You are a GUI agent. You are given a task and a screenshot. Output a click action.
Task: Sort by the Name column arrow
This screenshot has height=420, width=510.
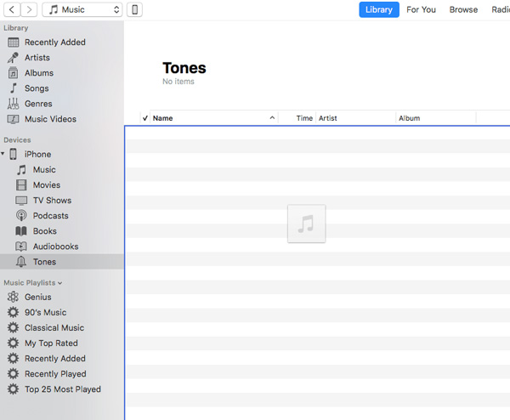tap(272, 118)
